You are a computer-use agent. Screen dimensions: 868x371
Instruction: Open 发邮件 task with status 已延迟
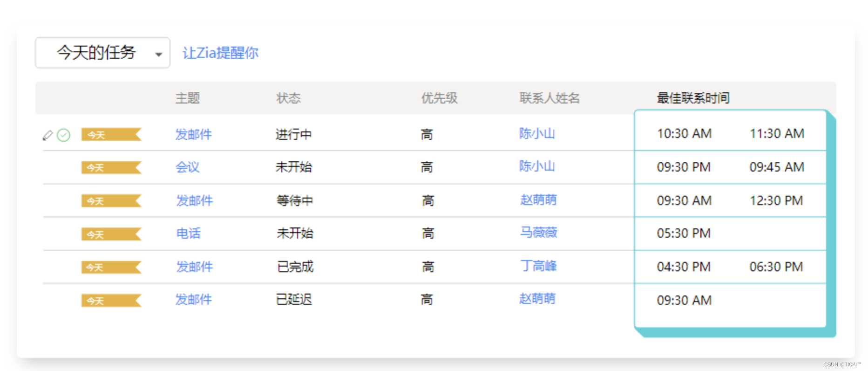click(x=194, y=299)
